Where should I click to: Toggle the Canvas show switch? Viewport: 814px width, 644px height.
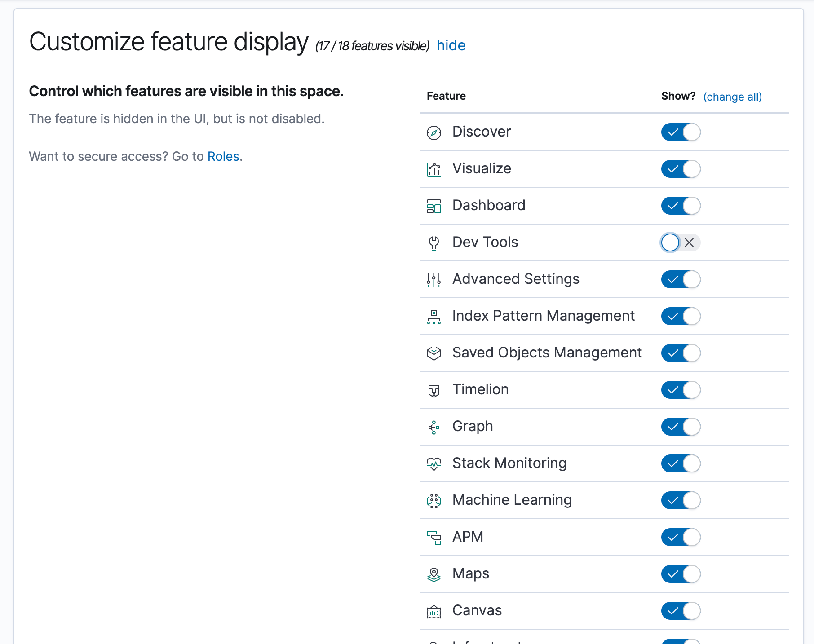click(681, 611)
